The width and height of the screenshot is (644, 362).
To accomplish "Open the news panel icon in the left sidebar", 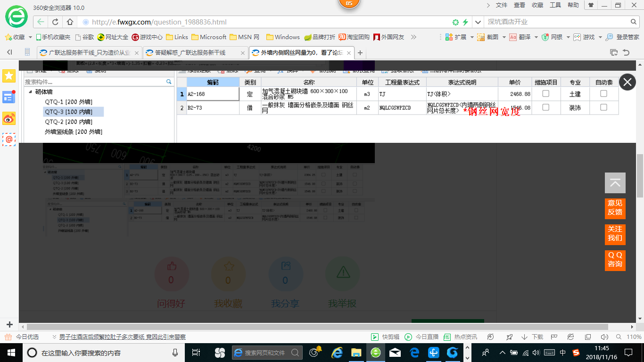I will 9,97.
